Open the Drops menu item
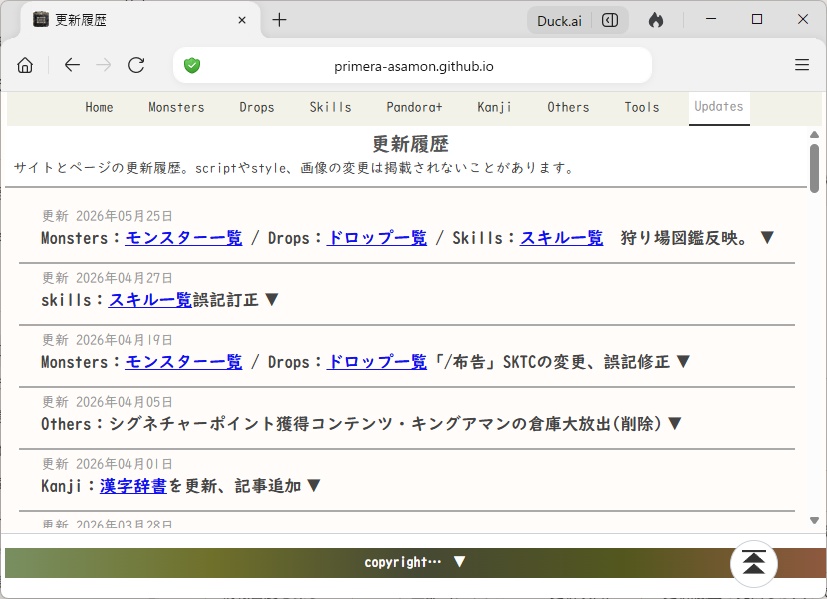 click(x=256, y=107)
